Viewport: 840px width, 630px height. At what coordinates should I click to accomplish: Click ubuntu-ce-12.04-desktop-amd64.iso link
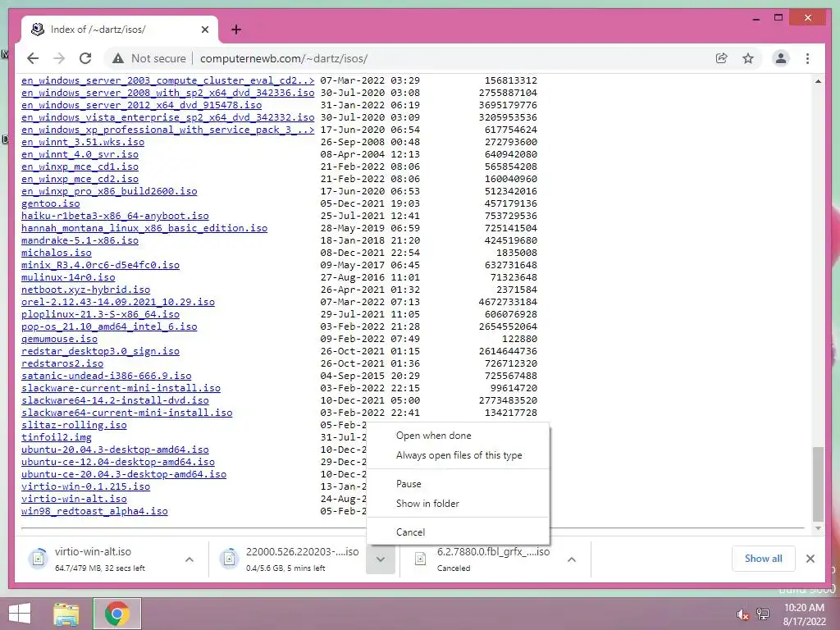tap(118, 463)
